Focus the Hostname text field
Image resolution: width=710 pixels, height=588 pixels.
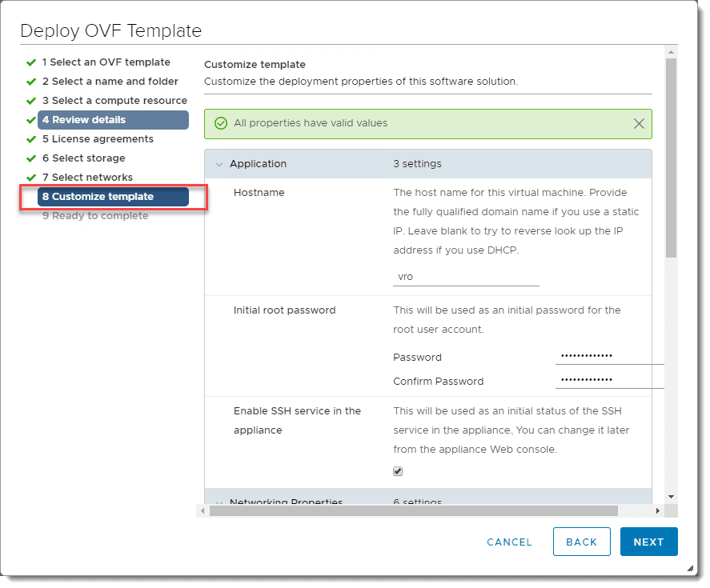(x=466, y=277)
